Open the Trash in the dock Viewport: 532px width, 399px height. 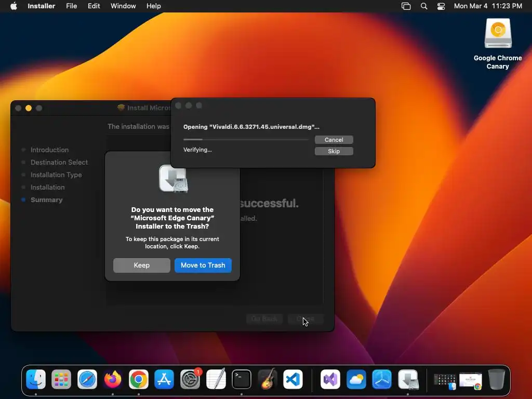tap(496, 379)
